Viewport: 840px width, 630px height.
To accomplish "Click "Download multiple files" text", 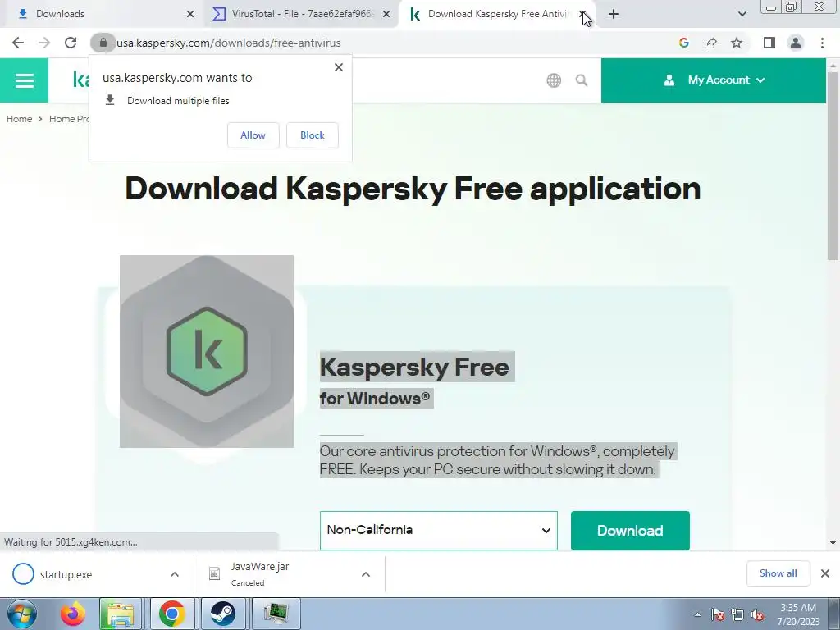I will tap(178, 101).
